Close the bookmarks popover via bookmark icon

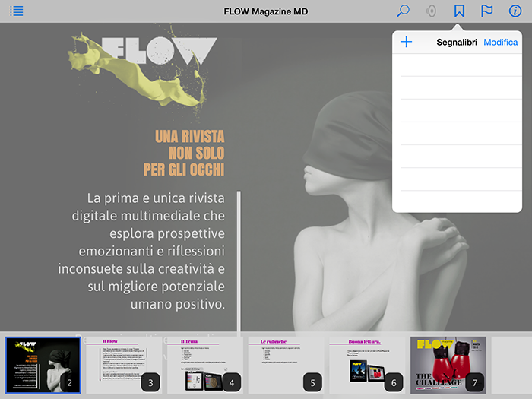click(x=459, y=11)
